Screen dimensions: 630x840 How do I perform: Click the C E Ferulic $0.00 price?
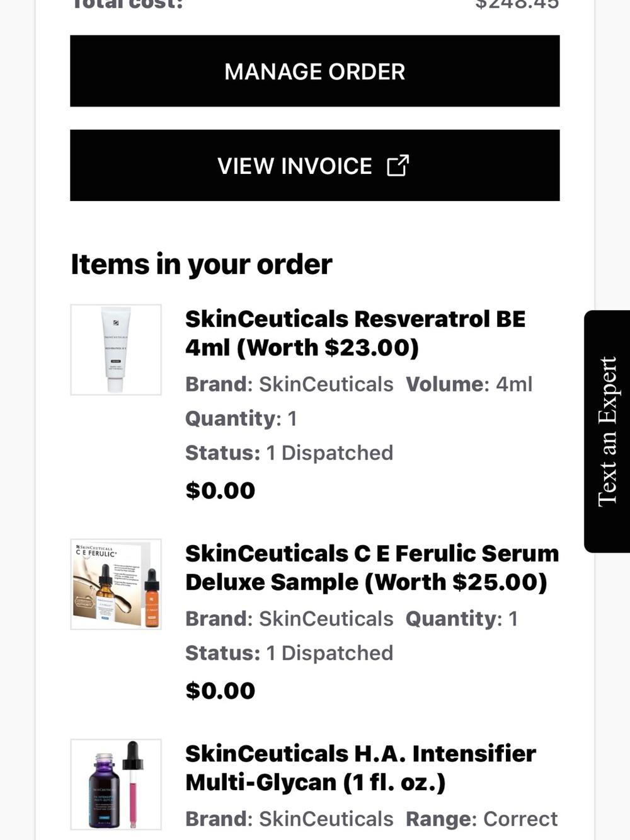click(x=220, y=691)
